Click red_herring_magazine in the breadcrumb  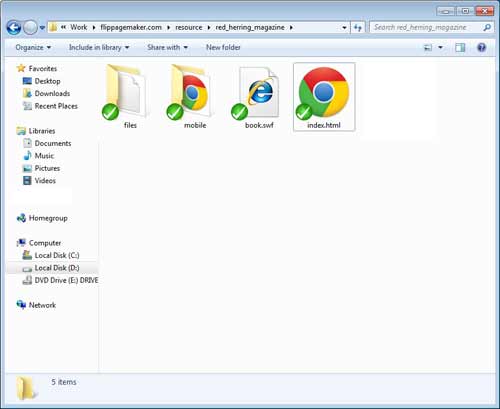tap(250, 27)
